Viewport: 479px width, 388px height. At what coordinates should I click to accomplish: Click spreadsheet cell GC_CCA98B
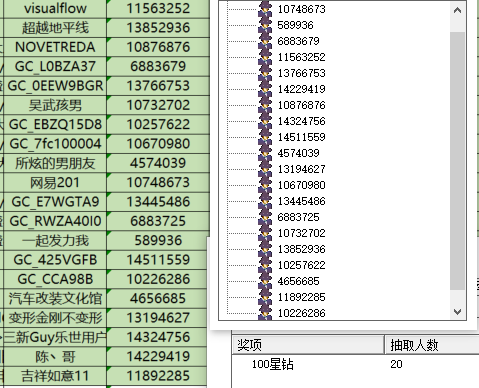55,279
